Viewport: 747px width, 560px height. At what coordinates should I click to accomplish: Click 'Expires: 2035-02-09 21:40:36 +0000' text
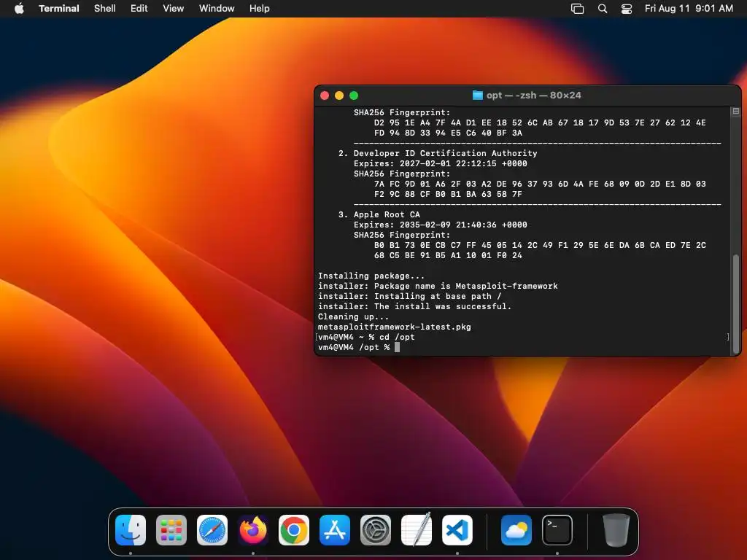440,225
